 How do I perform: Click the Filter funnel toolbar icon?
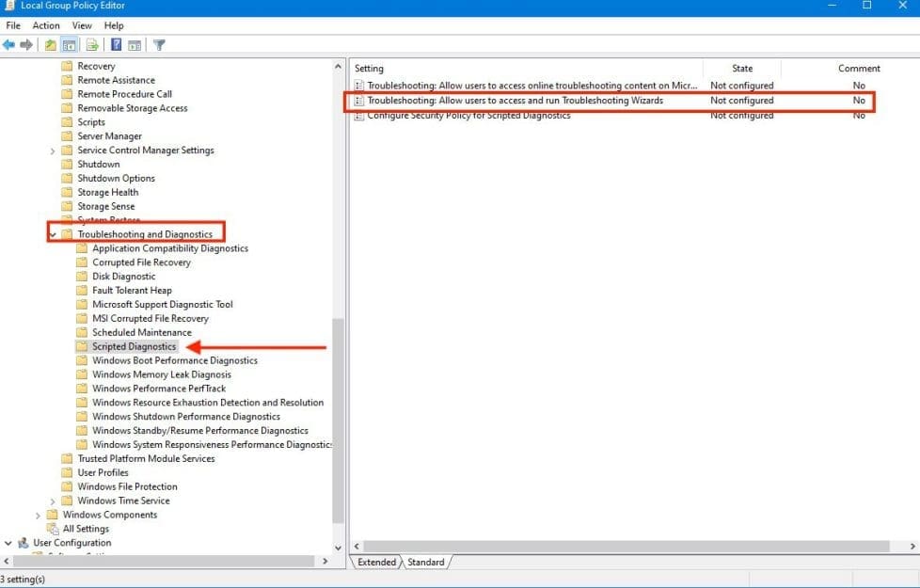pyautogui.click(x=159, y=44)
